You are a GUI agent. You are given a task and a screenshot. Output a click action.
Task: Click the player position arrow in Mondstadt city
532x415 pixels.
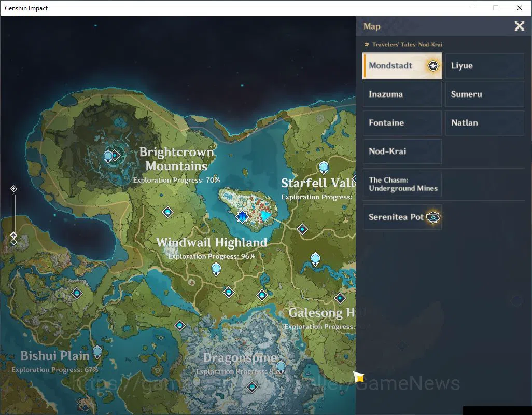coord(265,215)
